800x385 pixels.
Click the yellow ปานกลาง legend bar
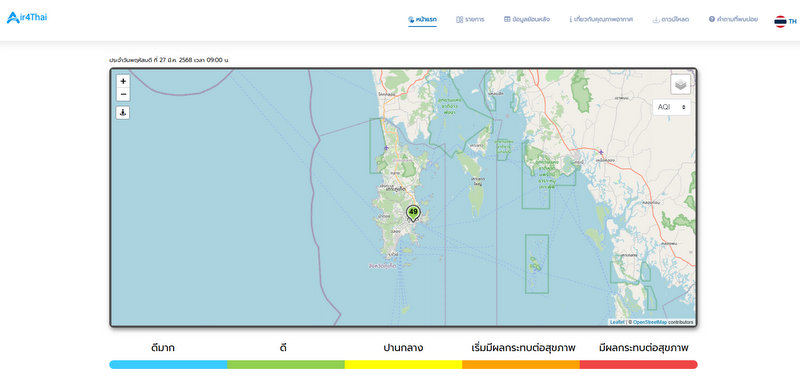coord(403,365)
